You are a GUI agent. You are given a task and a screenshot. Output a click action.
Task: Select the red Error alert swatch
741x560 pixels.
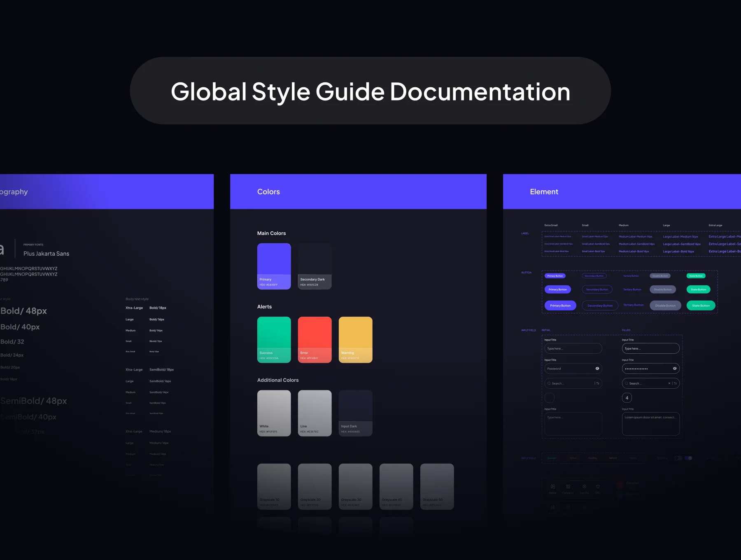315,340
